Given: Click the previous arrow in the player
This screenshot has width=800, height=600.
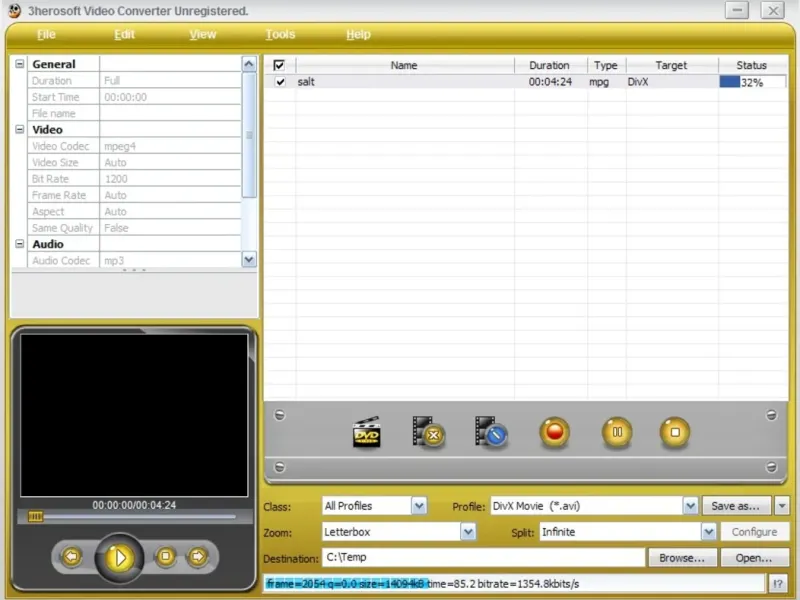Looking at the screenshot, I should (71, 556).
